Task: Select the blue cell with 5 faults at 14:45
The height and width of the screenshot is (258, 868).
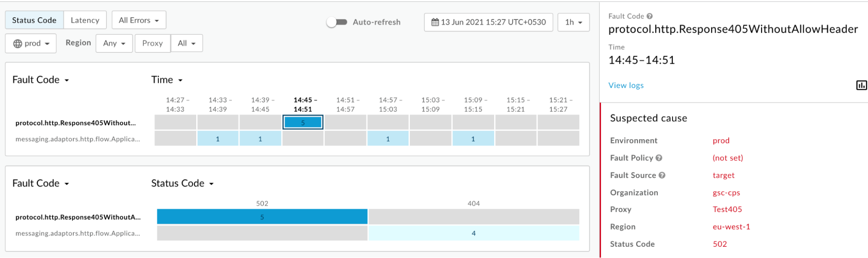Action: (303, 123)
